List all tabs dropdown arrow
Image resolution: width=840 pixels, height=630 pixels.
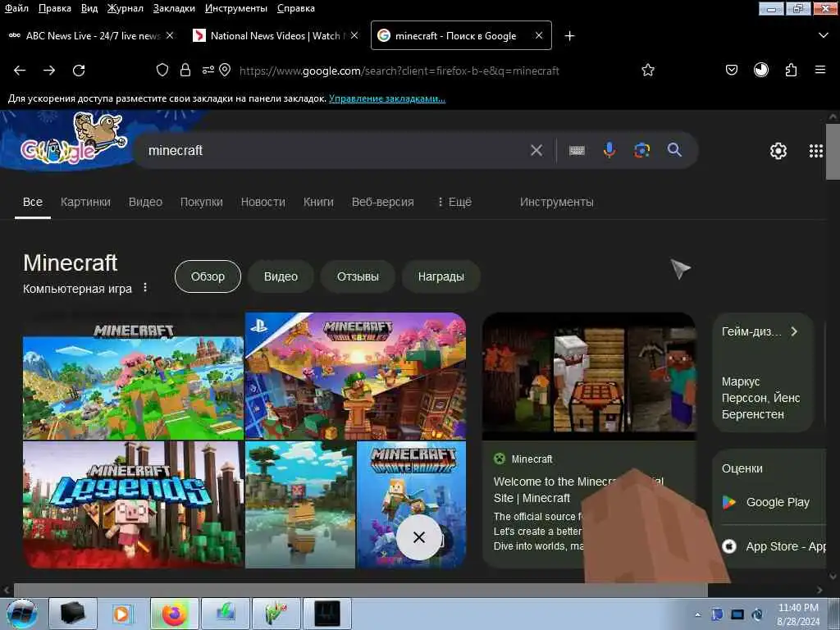click(824, 35)
